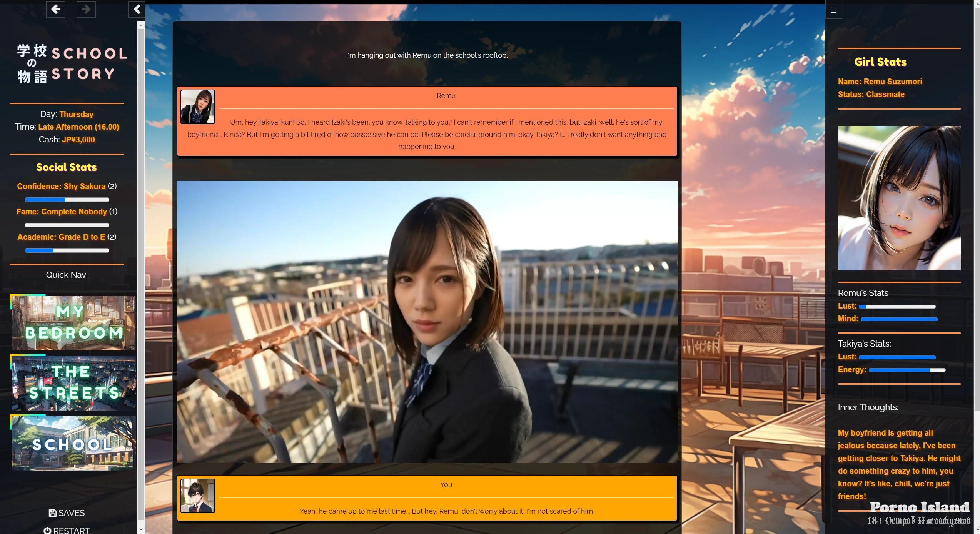The height and width of the screenshot is (534, 980).
Task: Click the back arrow history button
Action: pyautogui.click(x=55, y=9)
